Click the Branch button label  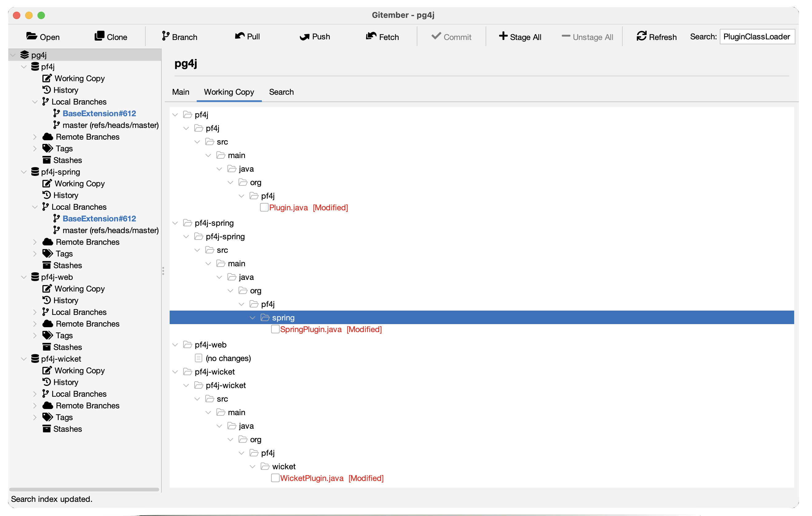pos(184,37)
